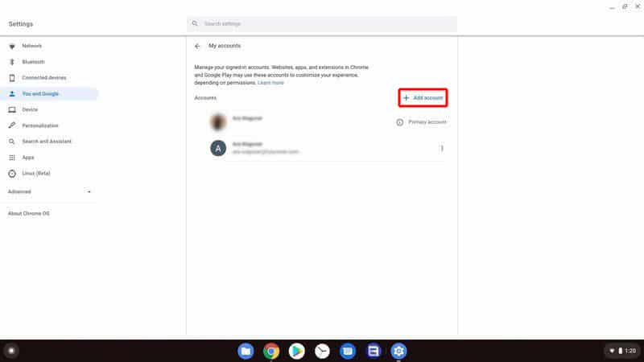This screenshot has height=362, width=644.
Task: Click the Settings gear icon in the shelf
Action: pyautogui.click(x=398, y=351)
